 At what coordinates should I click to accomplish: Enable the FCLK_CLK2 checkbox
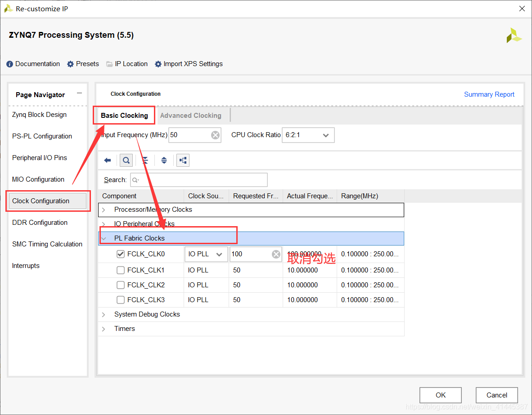pyautogui.click(x=121, y=285)
